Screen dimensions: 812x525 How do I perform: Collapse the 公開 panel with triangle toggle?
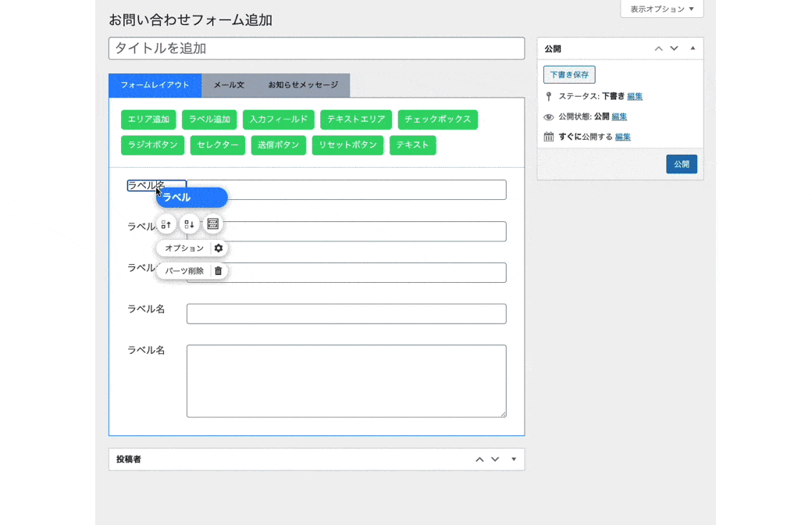click(693, 48)
